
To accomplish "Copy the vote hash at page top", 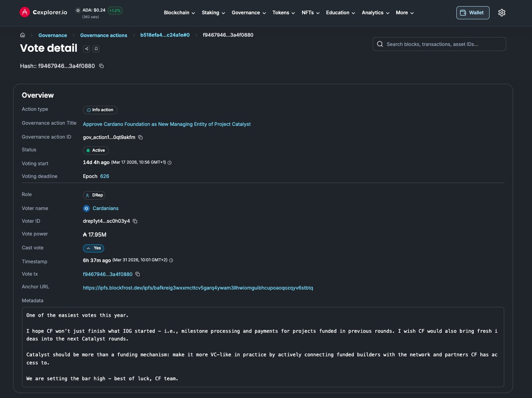I will tap(101, 66).
